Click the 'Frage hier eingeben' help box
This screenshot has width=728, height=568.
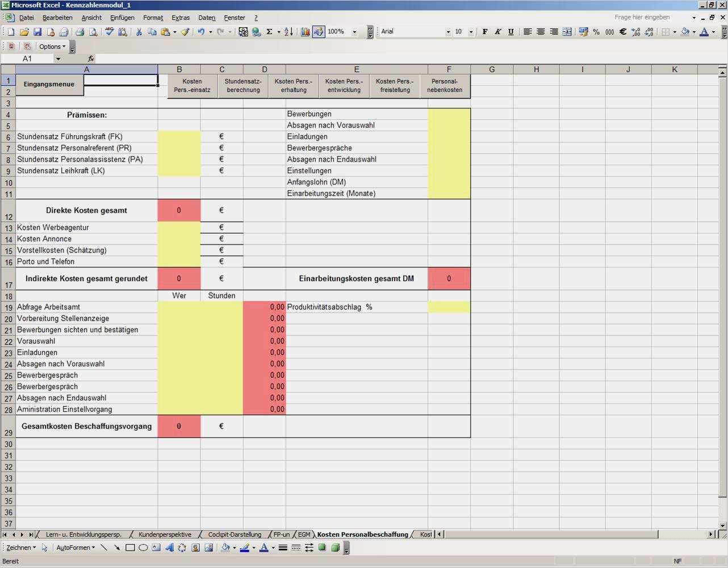click(652, 18)
